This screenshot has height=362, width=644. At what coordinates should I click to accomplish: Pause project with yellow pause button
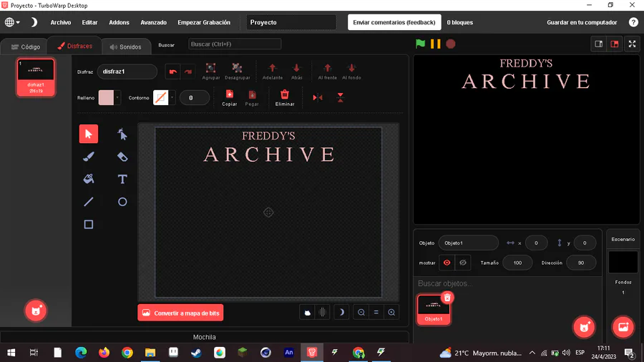click(435, 44)
